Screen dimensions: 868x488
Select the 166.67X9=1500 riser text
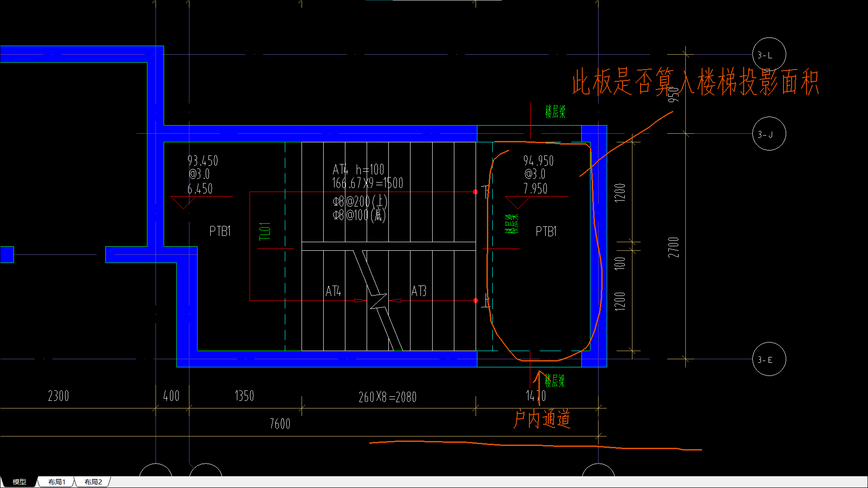(368, 183)
